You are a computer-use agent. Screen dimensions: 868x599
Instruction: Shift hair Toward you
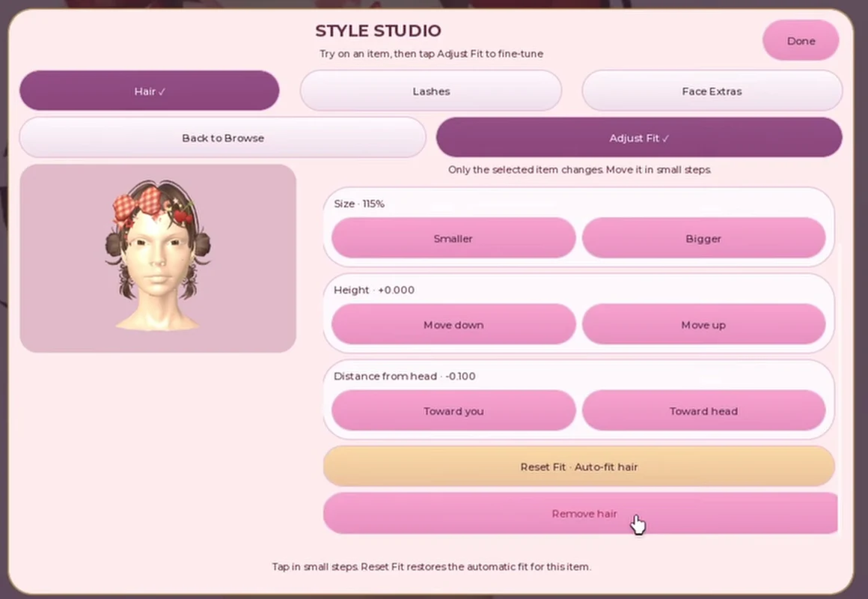click(x=453, y=410)
